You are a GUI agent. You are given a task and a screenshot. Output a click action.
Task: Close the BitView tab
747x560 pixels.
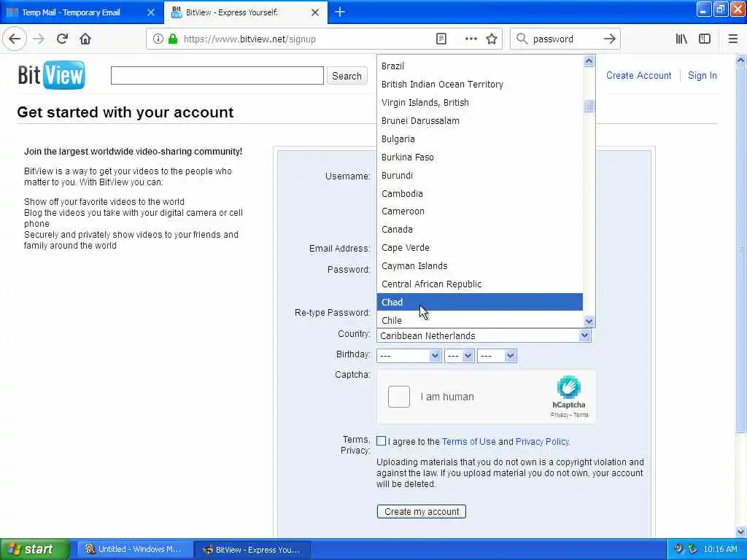tap(315, 12)
